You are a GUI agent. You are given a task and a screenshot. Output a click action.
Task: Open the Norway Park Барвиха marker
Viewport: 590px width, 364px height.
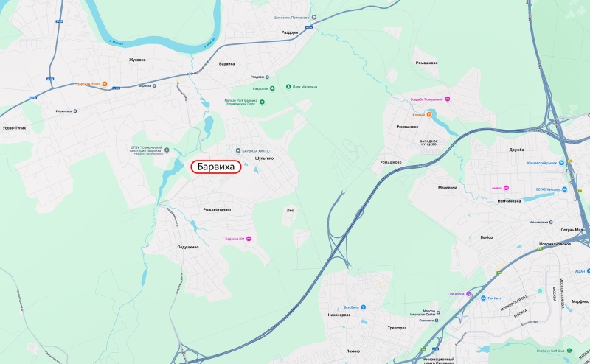tap(263, 102)
